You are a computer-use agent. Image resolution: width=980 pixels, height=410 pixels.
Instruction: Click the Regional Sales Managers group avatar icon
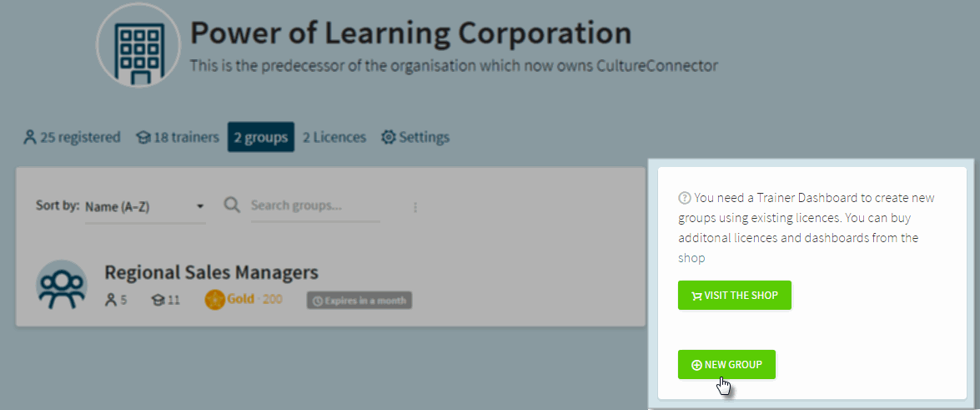(61, 285)
